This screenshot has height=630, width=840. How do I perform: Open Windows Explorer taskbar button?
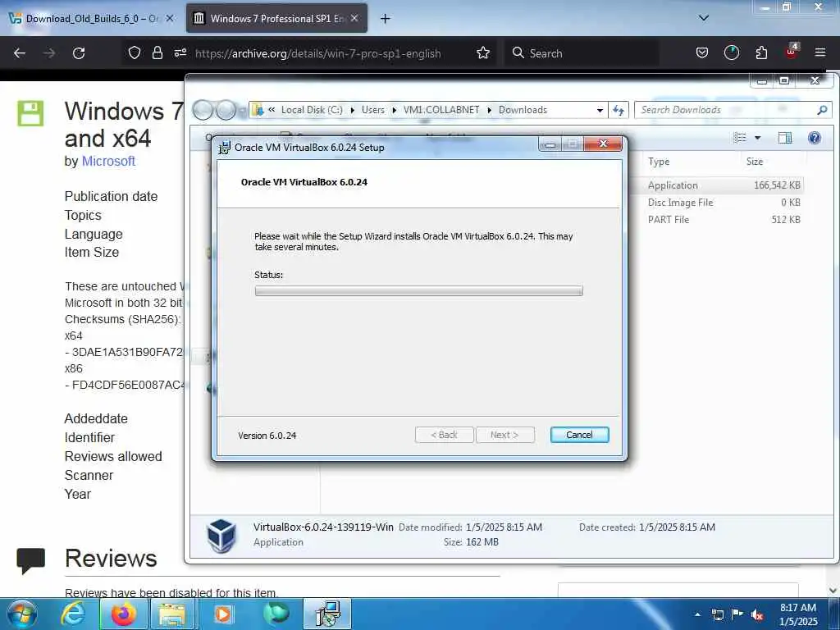coord(172,614)
